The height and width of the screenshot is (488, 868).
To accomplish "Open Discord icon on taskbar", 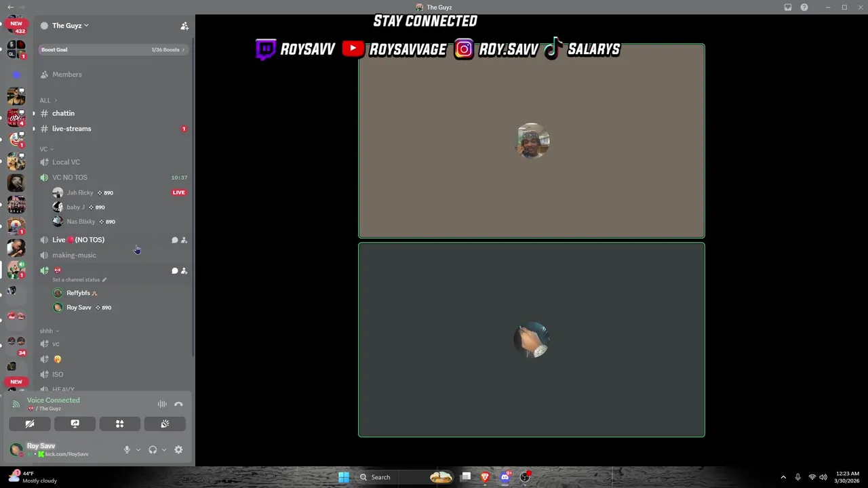I will tap(505, 477).
